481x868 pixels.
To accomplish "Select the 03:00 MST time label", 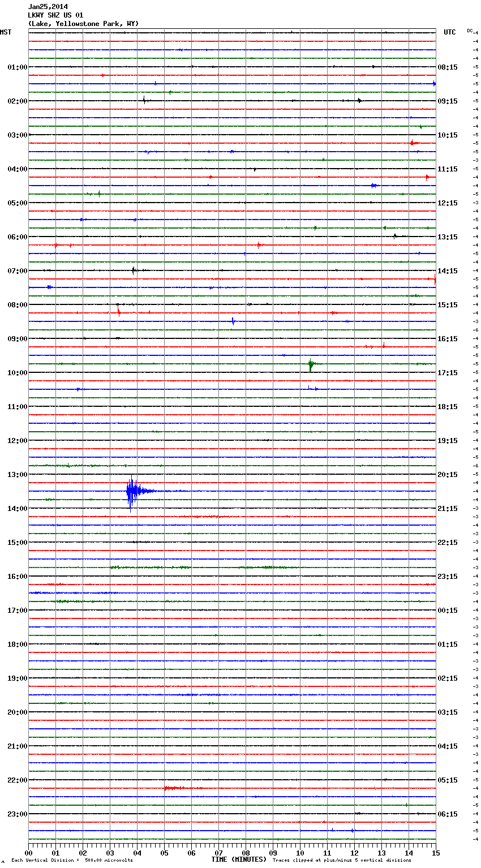I will click(18, 135).
